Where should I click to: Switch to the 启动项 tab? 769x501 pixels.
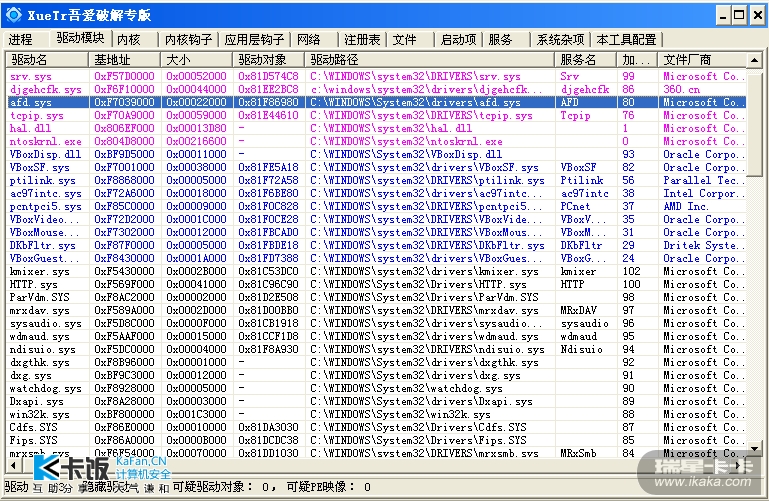pyautogui.click(x=459, y=39)
